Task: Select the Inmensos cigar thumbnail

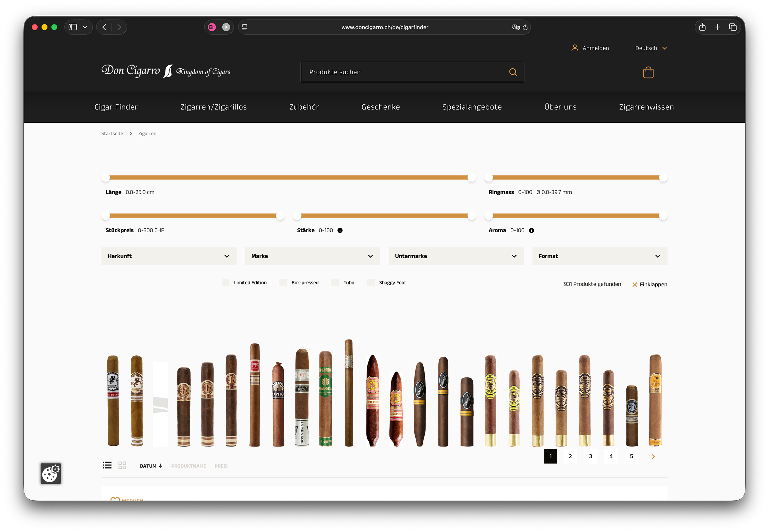Action: [x=302, y=397]
